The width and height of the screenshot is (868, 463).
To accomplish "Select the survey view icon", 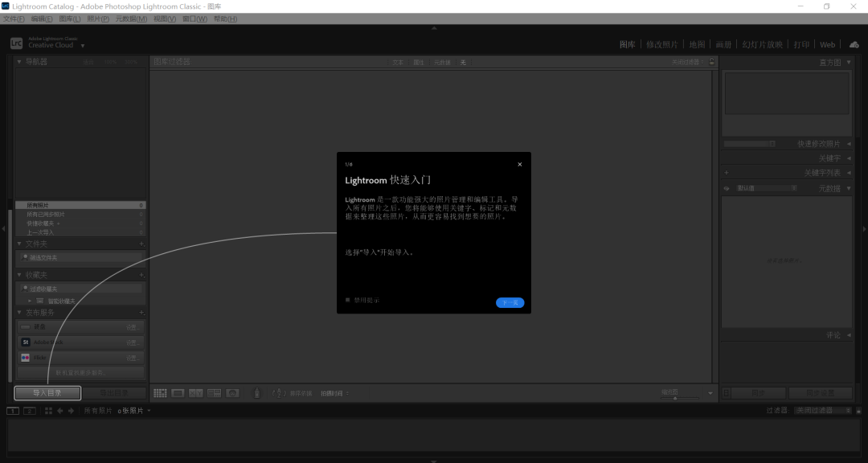I will 215,393.
